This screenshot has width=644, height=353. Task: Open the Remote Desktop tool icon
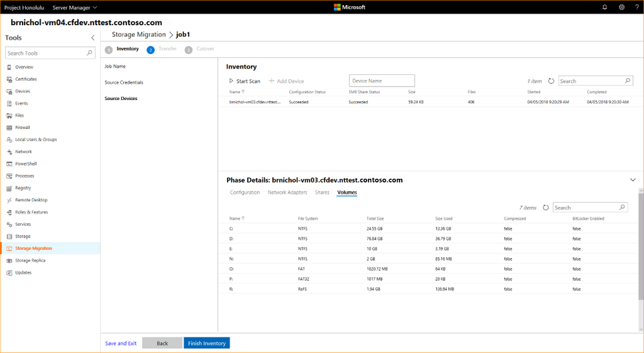click(9, 200)
